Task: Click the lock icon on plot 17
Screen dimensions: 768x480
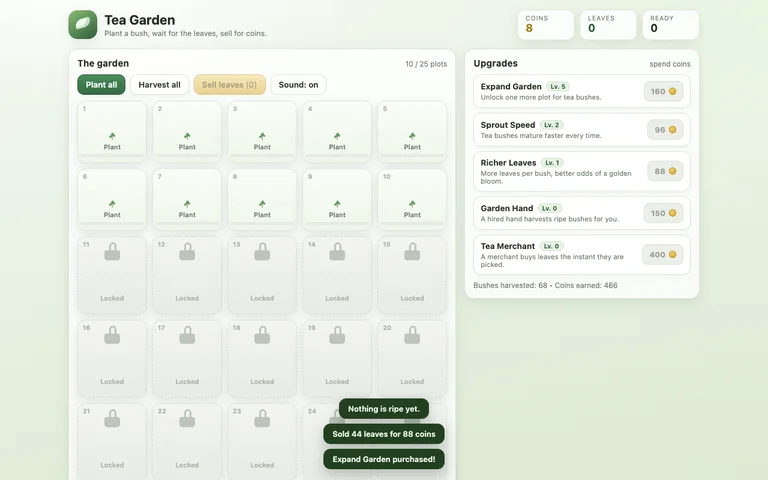Action: [187, 335]
